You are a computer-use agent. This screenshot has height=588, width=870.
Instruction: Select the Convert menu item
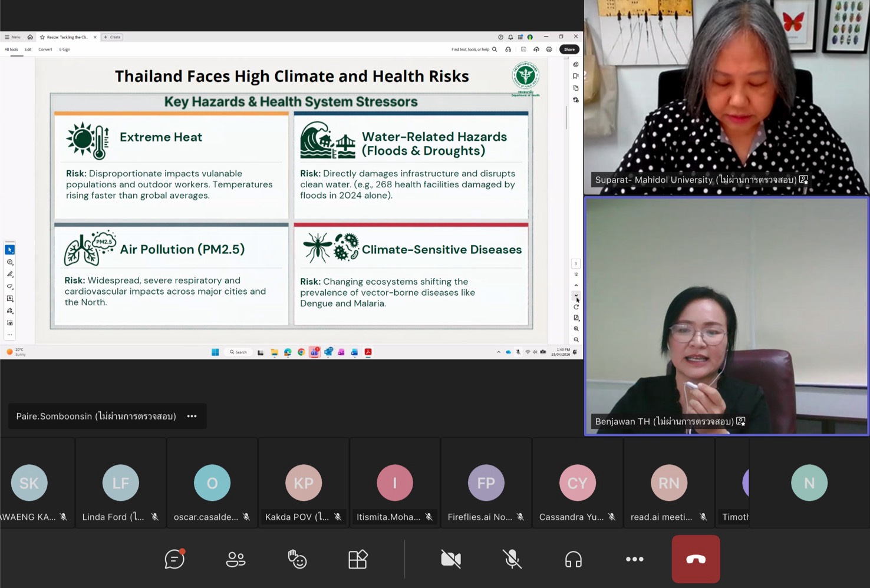tap(45, 49)
